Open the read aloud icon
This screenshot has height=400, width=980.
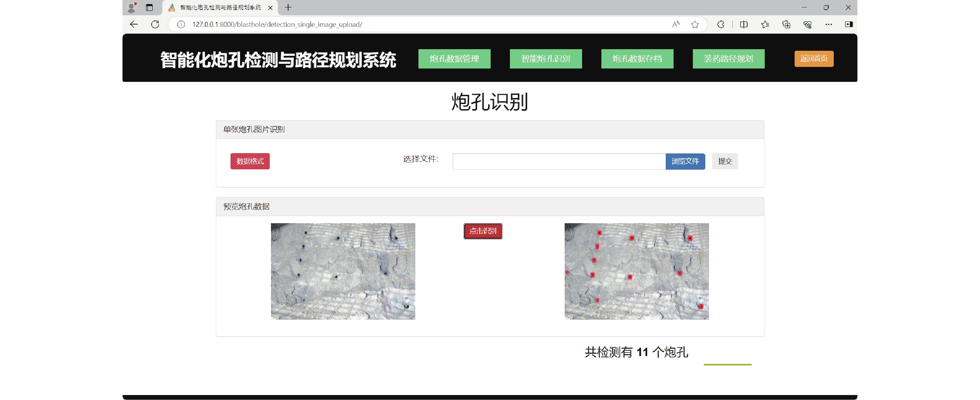pos(676,24)
